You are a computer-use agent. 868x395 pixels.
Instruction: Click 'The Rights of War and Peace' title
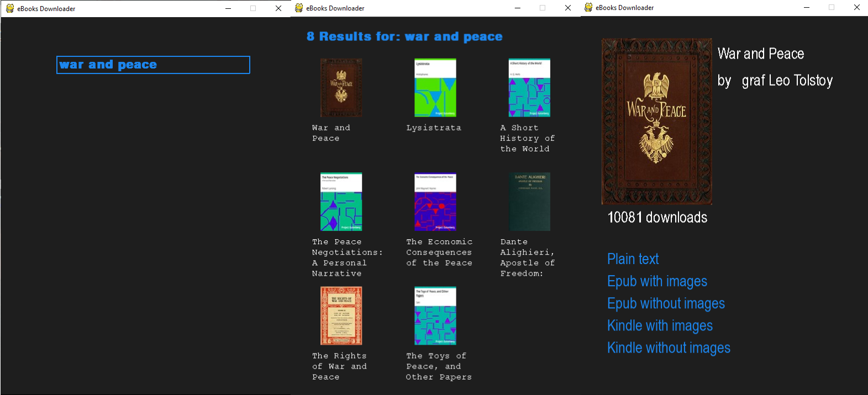tap(339, 366)
